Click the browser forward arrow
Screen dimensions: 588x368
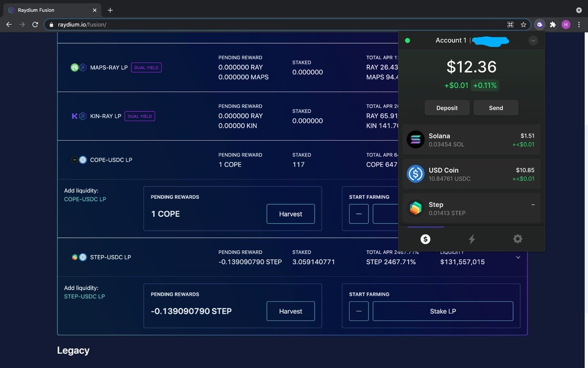pyautogui.click(x=22, y=24)
